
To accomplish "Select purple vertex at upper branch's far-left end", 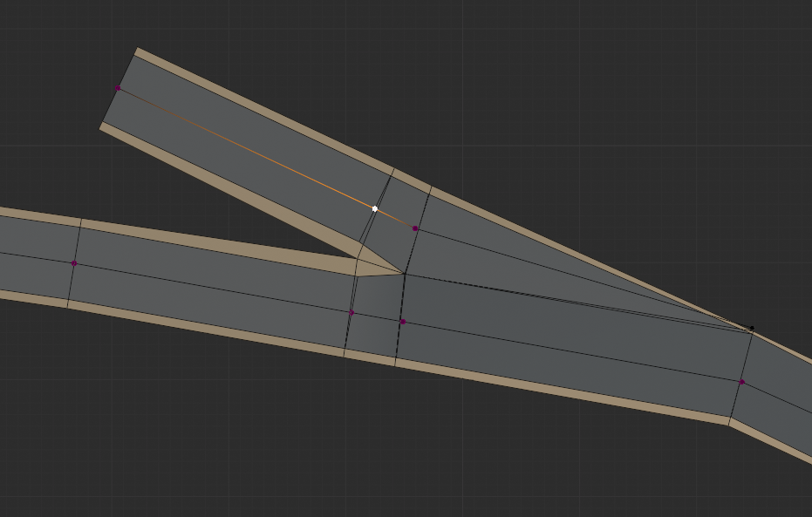I will (x=118, y=88).
